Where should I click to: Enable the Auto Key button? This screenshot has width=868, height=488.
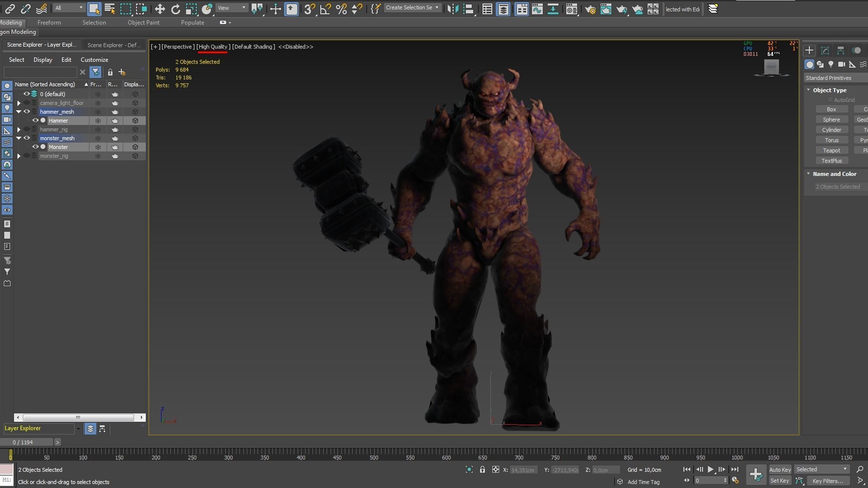point(780,470)
